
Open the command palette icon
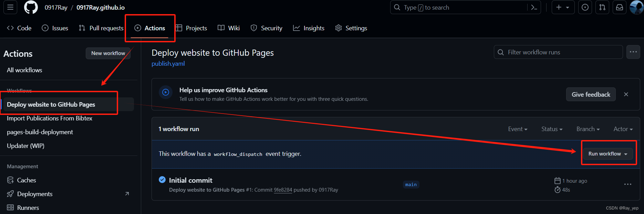click(534, 7)
